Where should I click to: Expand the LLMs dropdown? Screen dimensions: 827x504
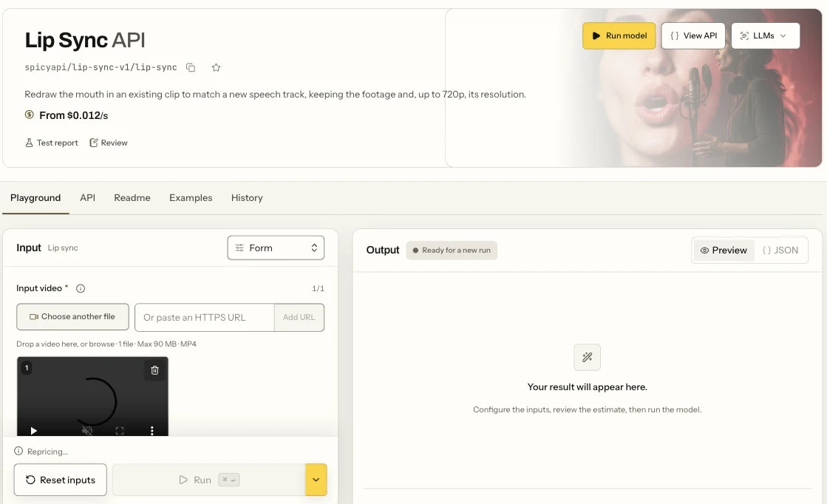pyautogui.click(x=766, y=36)
